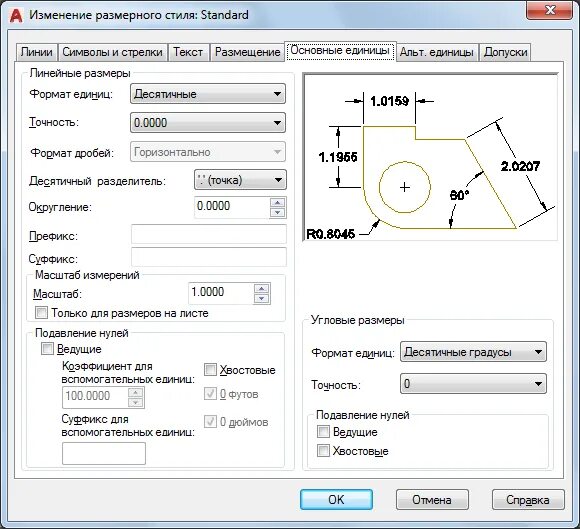Increase Масштаб with up spinner arrow

coord(262,289)
